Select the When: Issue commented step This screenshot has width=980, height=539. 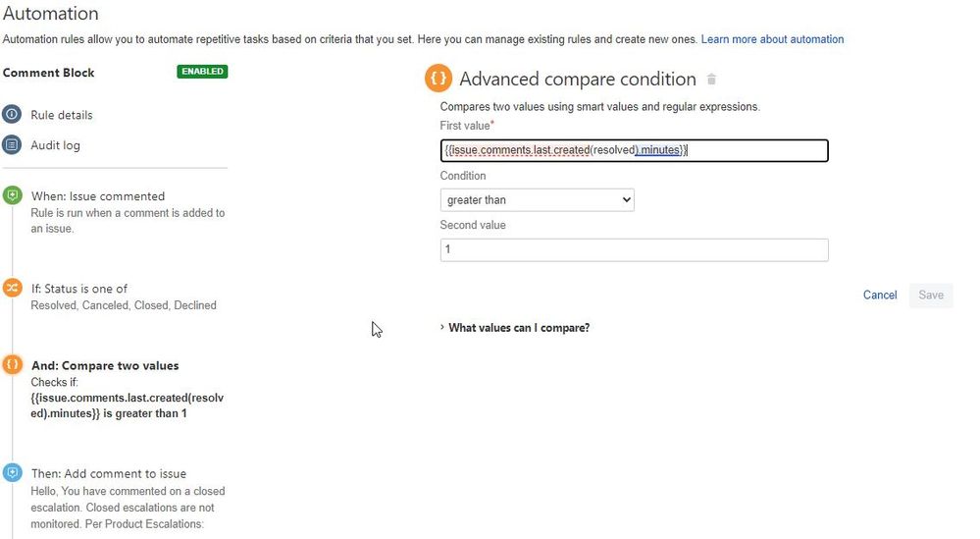pos(98,196)
